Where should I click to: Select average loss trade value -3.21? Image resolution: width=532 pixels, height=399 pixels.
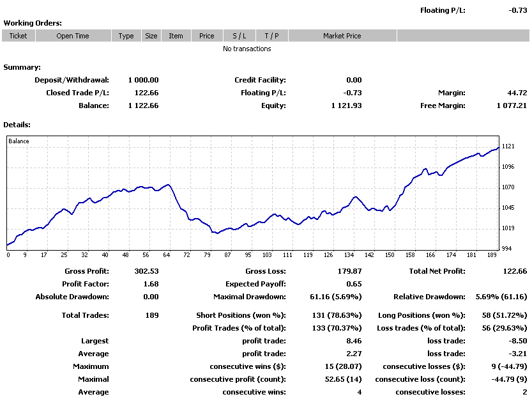518,354
